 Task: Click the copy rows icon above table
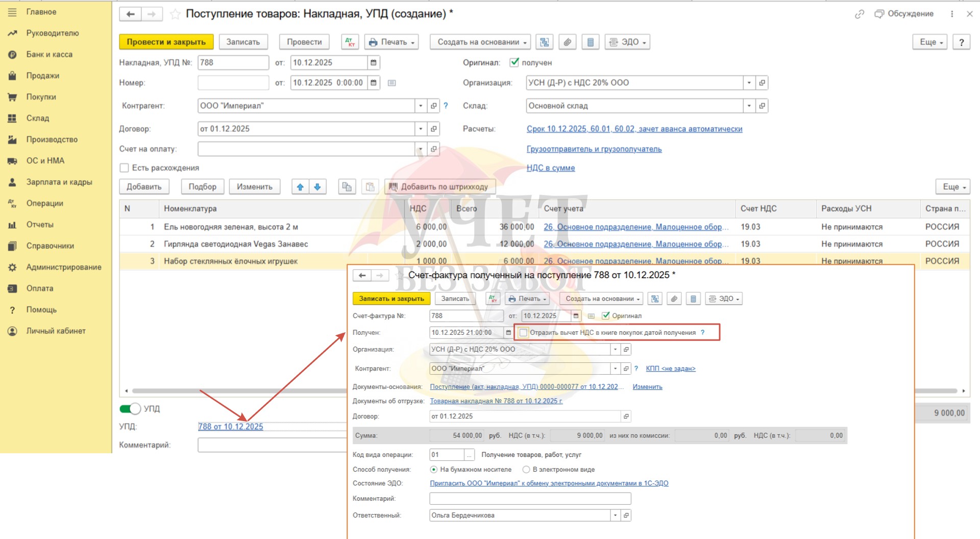point(347,187)
